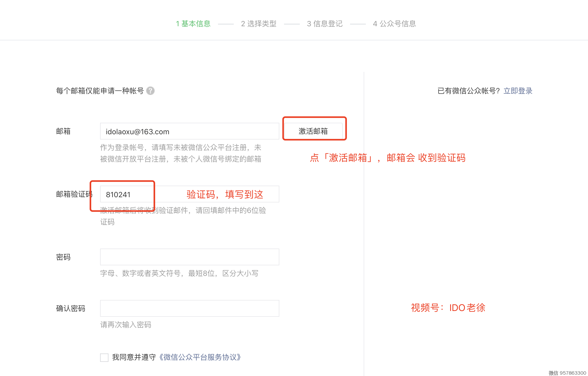Select step 2 选择类型
Screen dimensions: 588x376
click(x=259, y=24)
